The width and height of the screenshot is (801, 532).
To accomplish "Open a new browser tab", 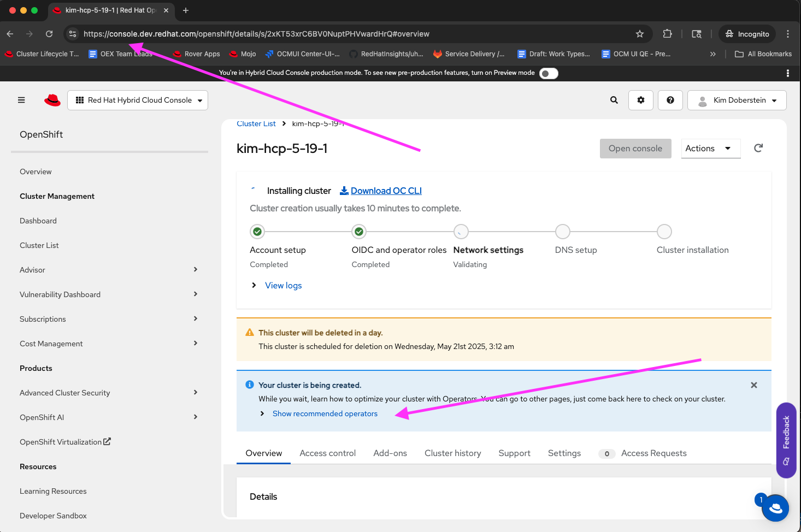I will click(186, 10).
